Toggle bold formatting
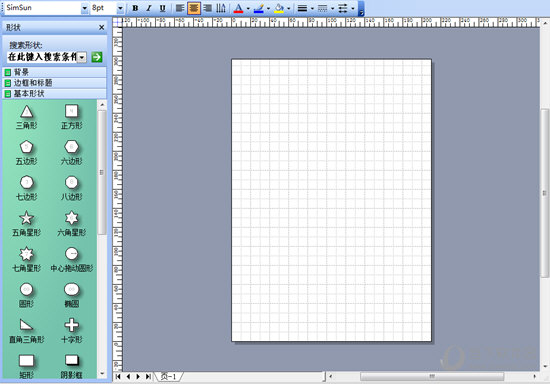Image resolution: width=550 pixels, height=384 pixels. pos(135,8)
